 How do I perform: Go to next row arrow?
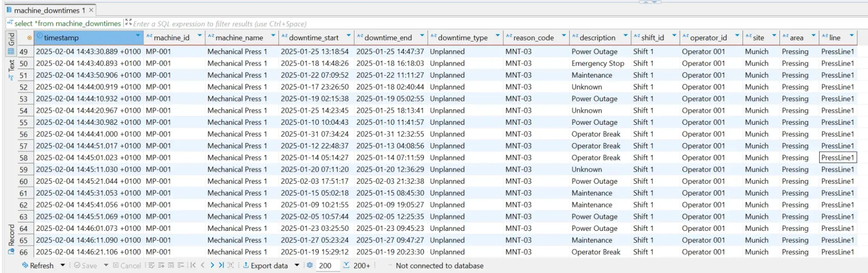212,265
